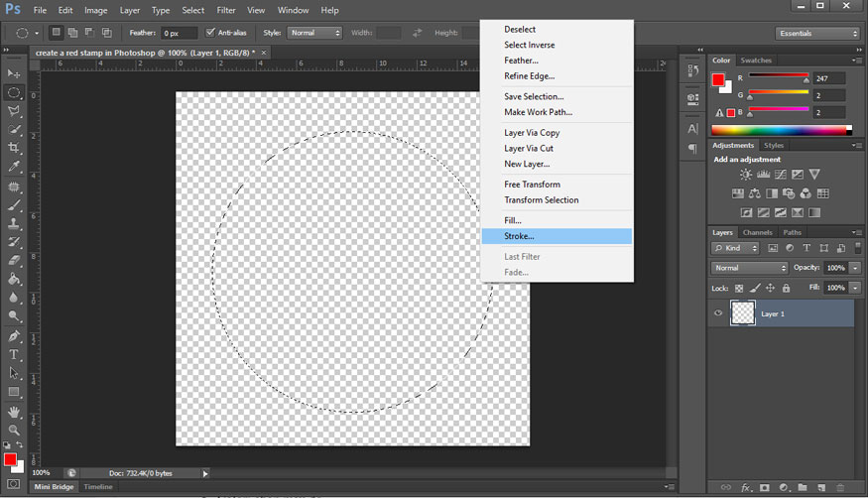Open the Style dropdown in options bar

315,33
